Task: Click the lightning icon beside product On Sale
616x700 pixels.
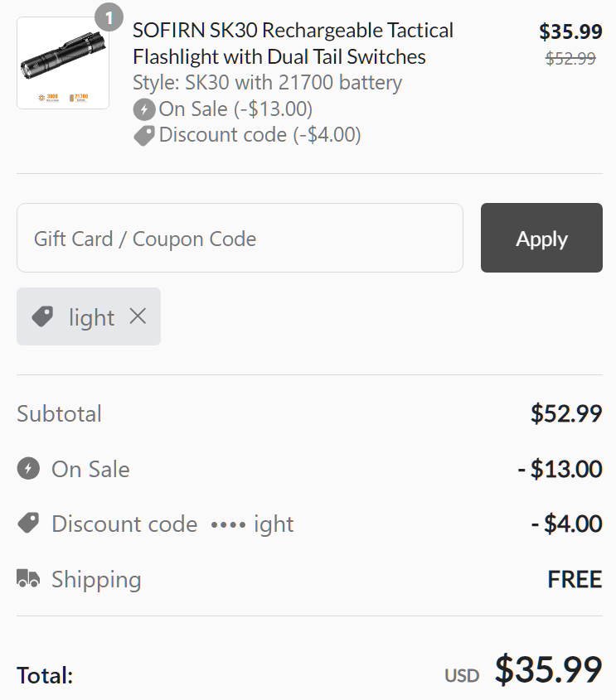Action: coord(143,109)
